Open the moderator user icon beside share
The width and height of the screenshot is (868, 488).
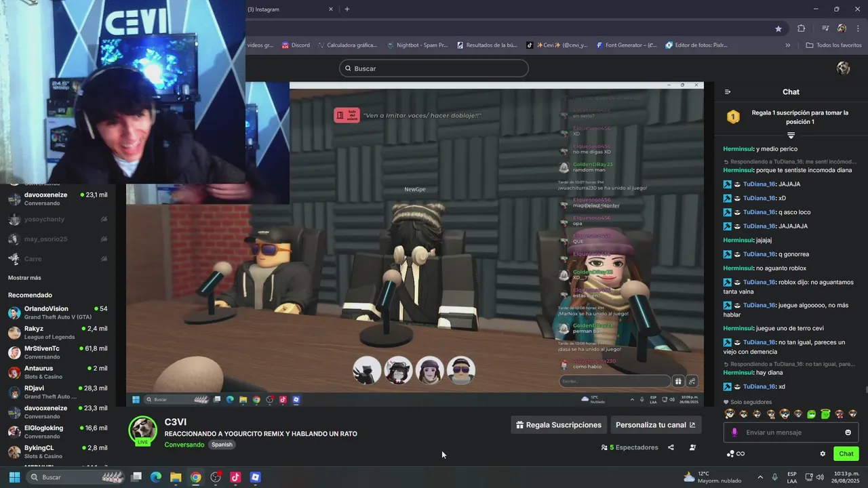coord(692,447)
